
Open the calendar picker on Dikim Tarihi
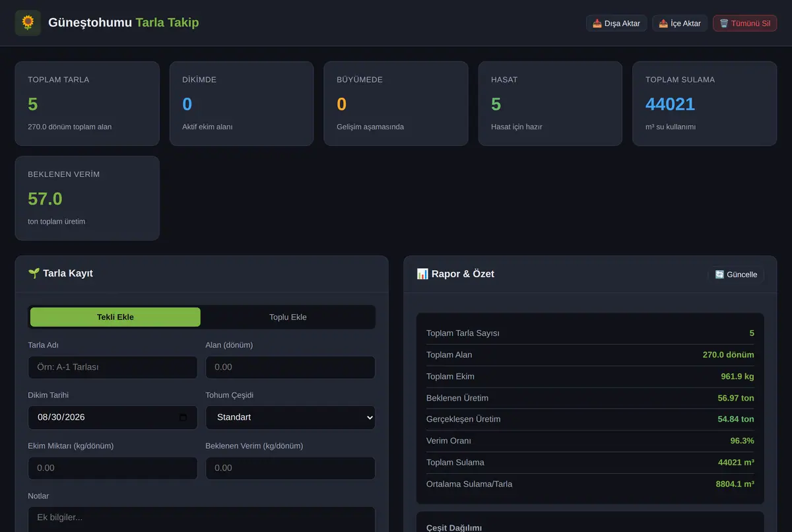click(183, 417)
